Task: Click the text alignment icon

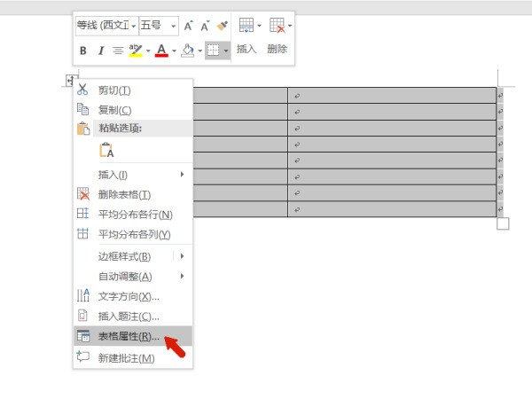Action: point(118,51)
